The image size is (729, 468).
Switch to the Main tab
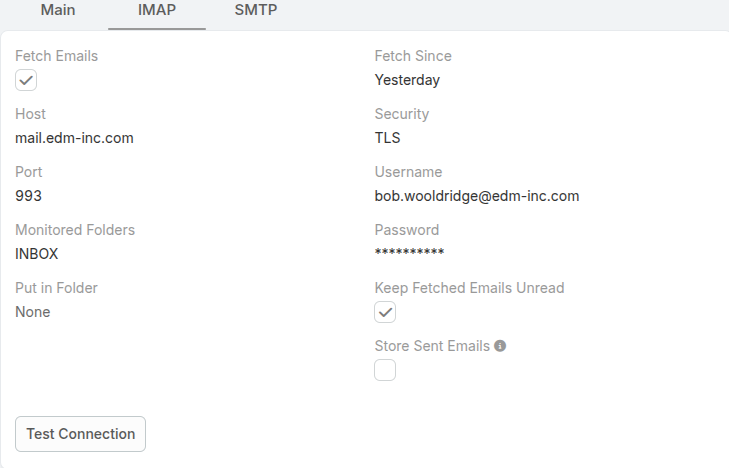(x=58, y=11)
